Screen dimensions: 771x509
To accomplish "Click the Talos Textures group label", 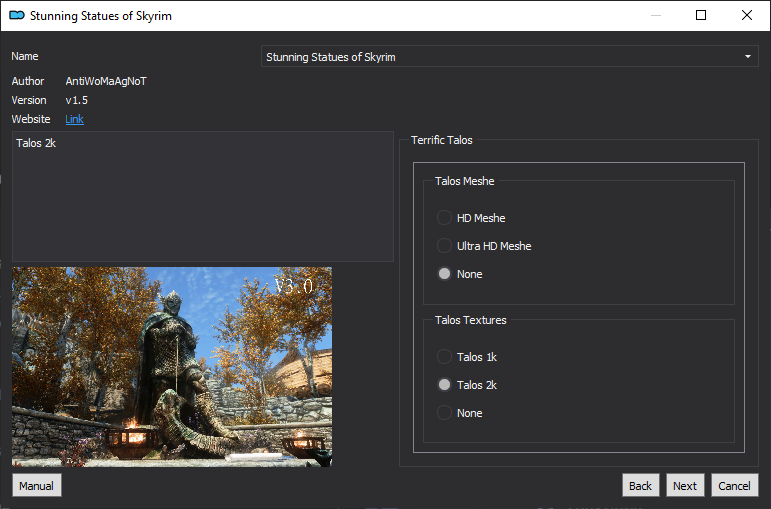I will (471, 320).
